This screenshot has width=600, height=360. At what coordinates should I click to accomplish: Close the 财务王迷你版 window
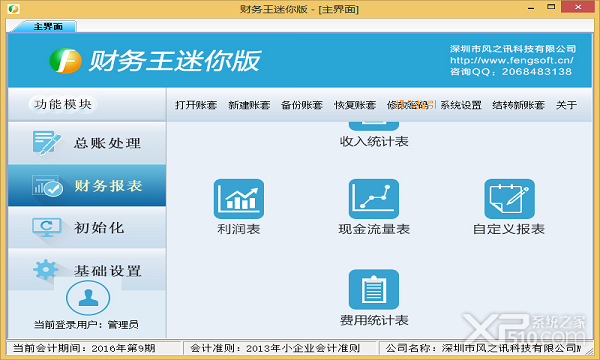click(578, 7)
